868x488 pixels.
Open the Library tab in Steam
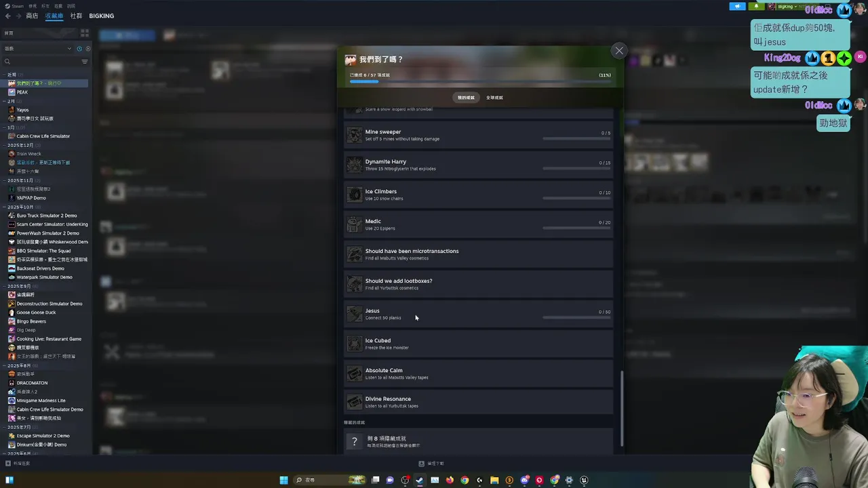click(54, 16)
